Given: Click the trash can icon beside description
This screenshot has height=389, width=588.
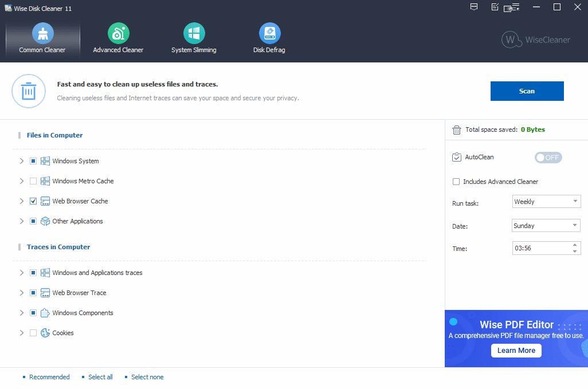Looking at the screenshot, I should [x=29, y=91].
